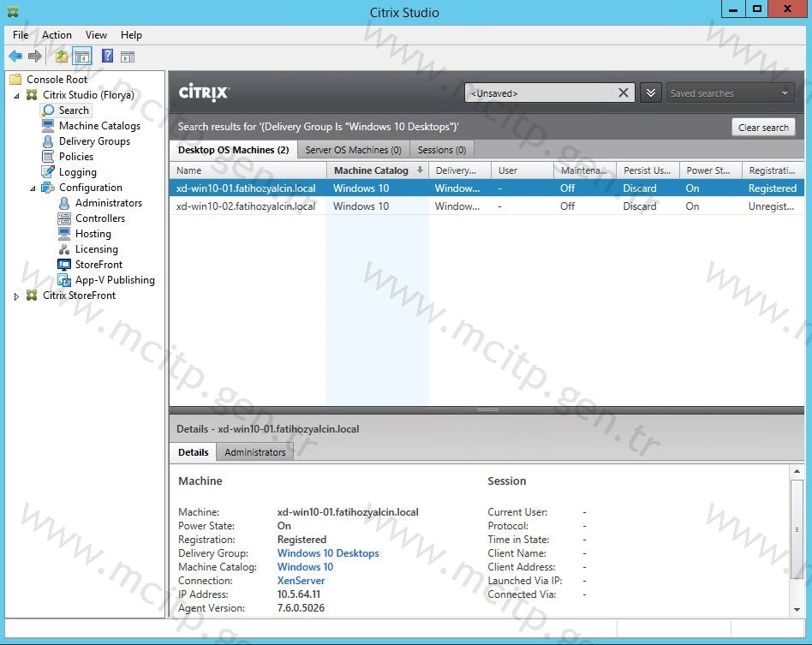Open App-V Publishing node
Screen dimensions: 812x645
click(115, 280)
